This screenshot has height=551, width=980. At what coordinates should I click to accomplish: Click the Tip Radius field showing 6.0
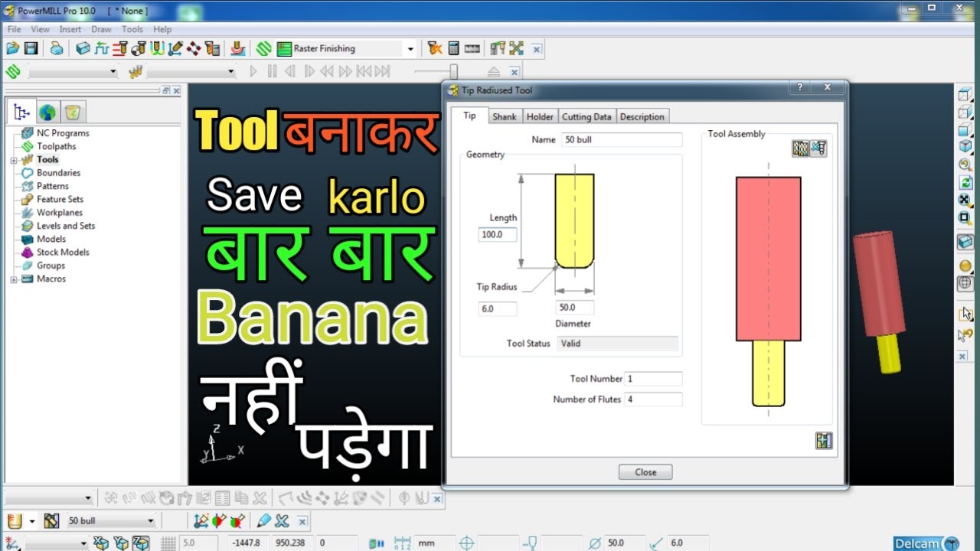[498, 309]
